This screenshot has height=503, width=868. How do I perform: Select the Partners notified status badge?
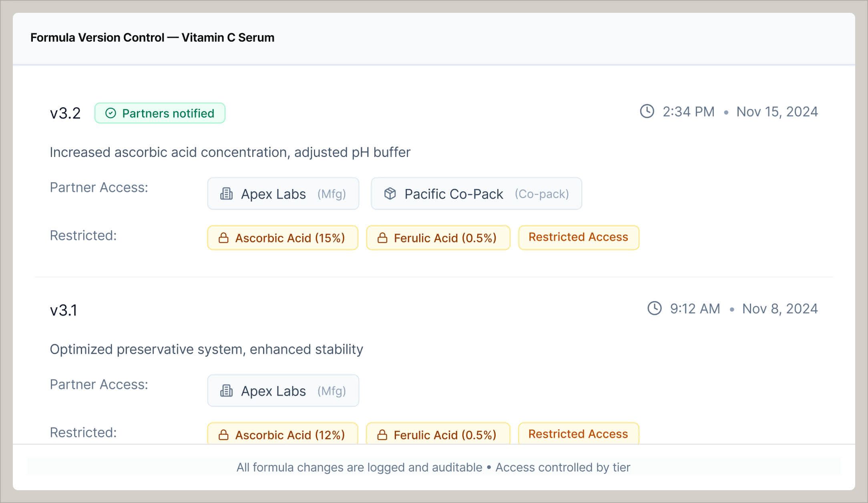tap(160, 113)
